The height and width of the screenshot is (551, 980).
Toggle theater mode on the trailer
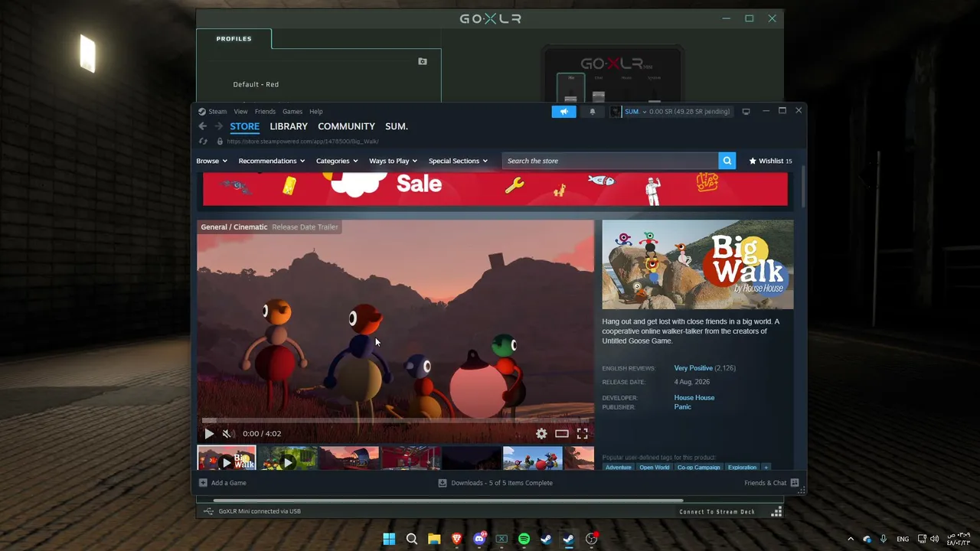562,433
